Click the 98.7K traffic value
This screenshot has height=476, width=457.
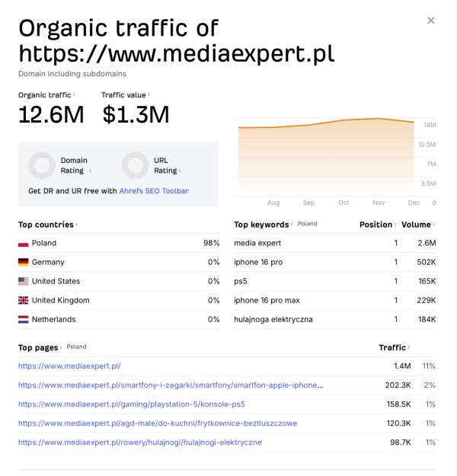(401, 442)
